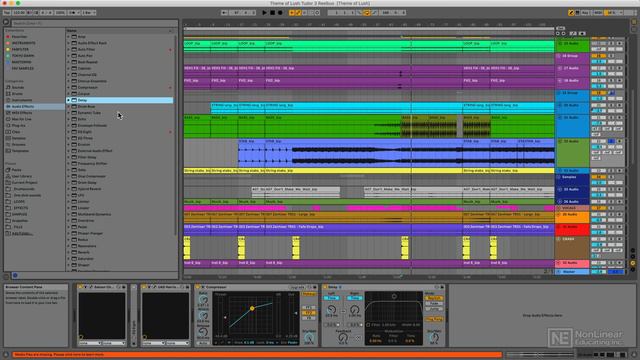
Task: Open Current Project under Places
Action: point(24,182)
